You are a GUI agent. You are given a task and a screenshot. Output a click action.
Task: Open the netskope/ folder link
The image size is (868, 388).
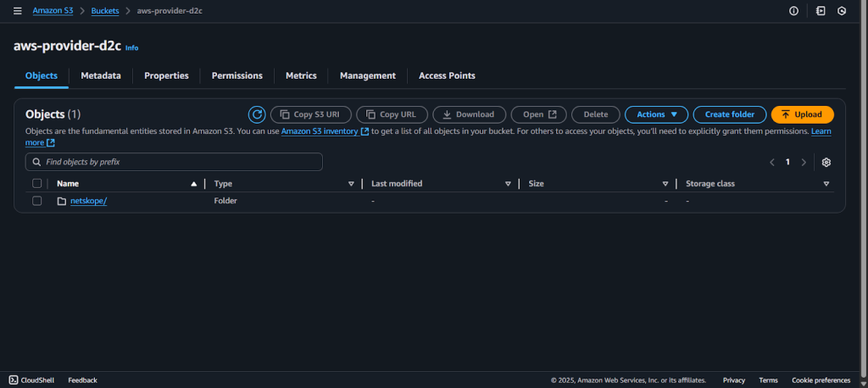coord(88,201)
